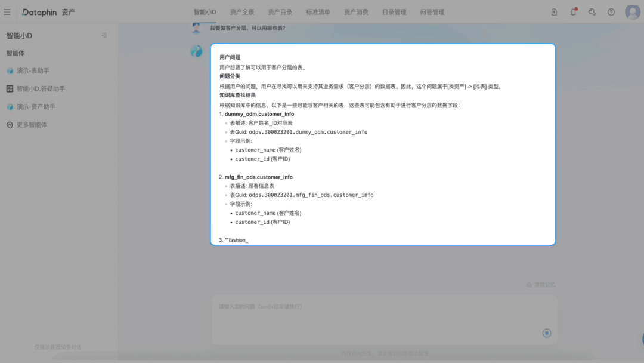The height and width of the screenshot is (363, 644).
Task: Open the user avatar profile
Action: click(x=632, y=11)
